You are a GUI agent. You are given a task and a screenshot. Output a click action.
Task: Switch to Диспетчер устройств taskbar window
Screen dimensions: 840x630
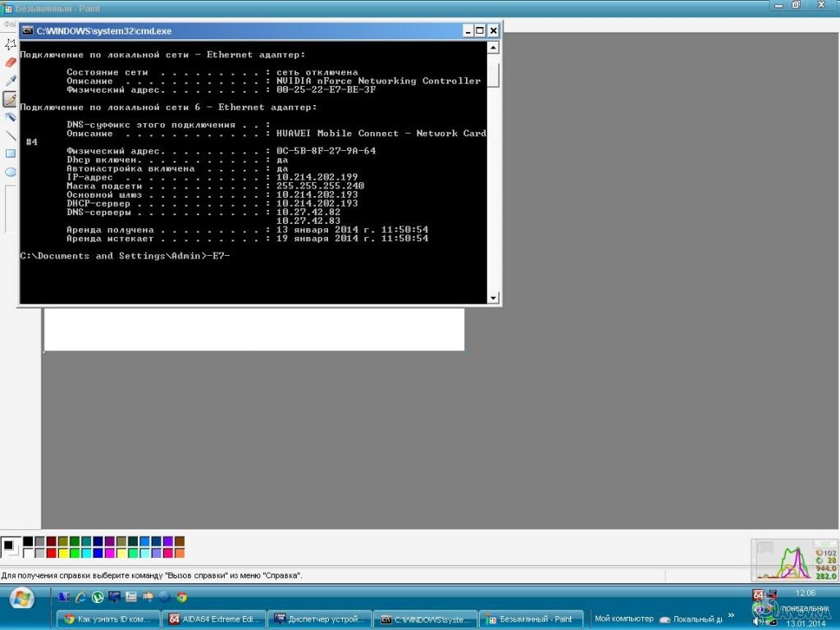coord(320,619)
